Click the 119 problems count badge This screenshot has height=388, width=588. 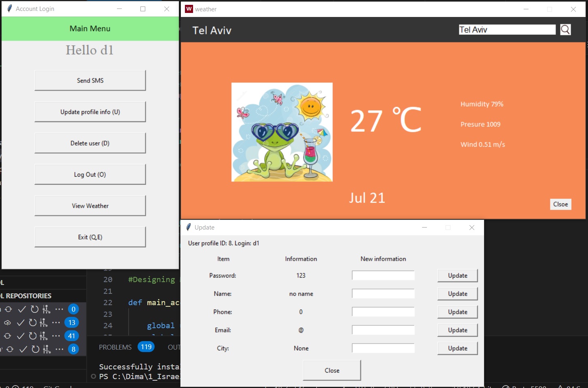(146, 347)
